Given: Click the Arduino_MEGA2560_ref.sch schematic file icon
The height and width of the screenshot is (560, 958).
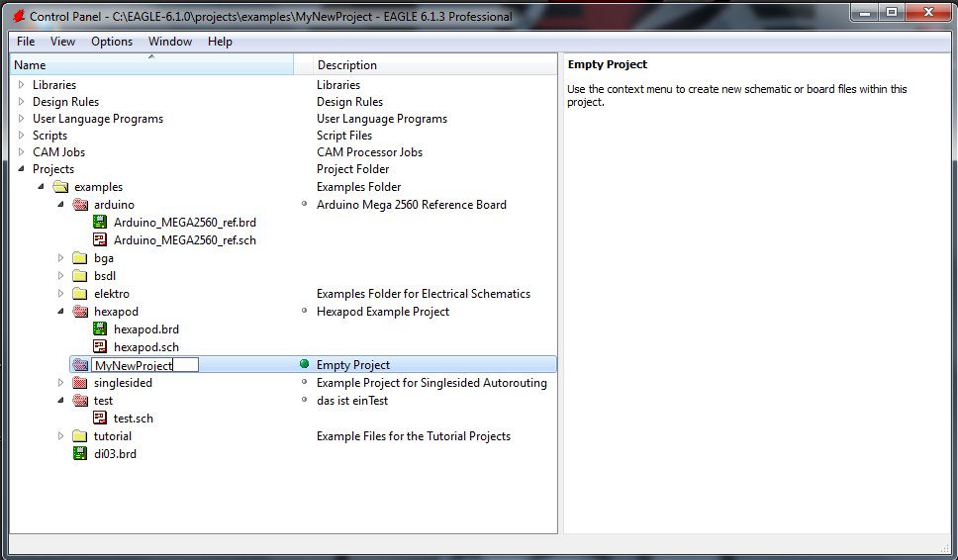Looking at the screenshot, I should [100, 240].
